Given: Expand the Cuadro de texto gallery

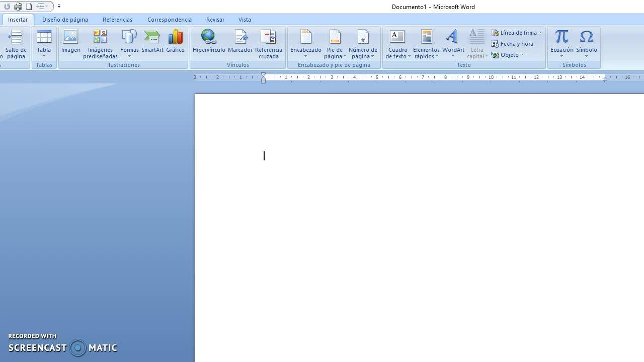Looking at the screenshot, I should point(398,44).
